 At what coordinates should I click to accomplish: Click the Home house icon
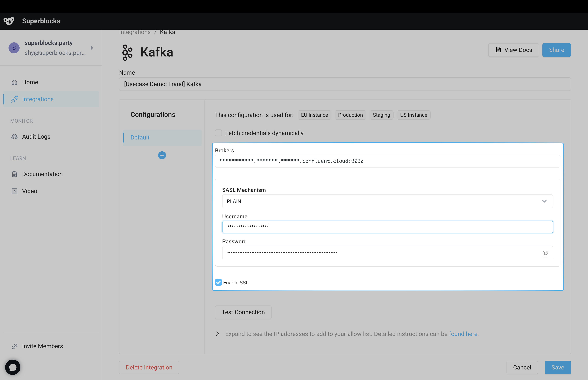click(15, 82)
